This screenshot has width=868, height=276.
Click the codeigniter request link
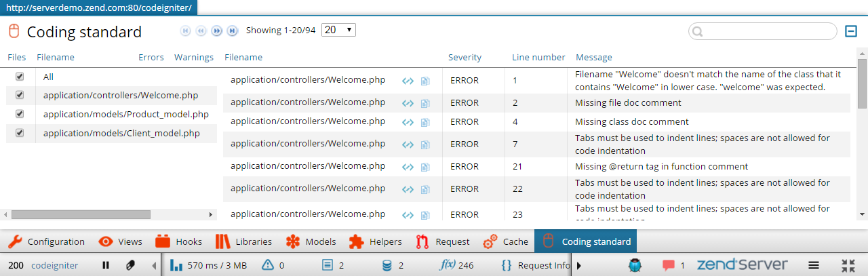pyautogui.click(x=54, y=265)
